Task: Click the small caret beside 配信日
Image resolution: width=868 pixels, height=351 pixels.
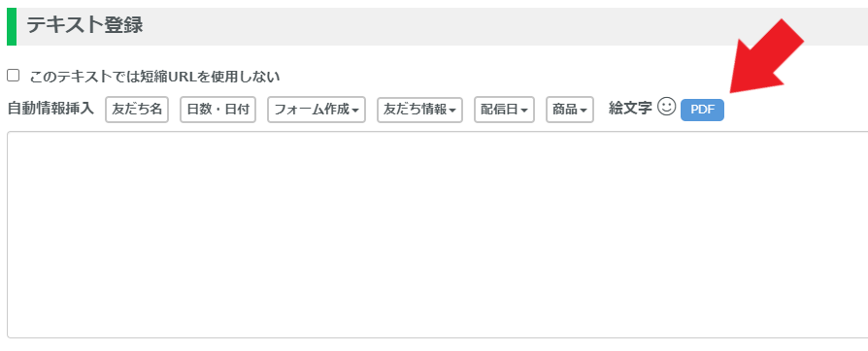Action: coord(524,111)
